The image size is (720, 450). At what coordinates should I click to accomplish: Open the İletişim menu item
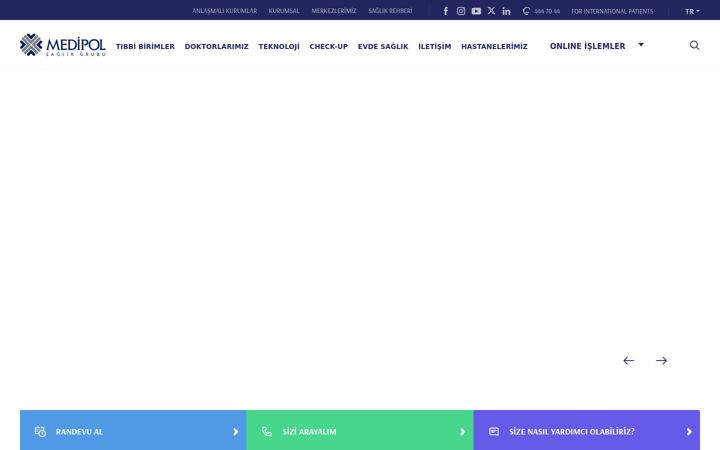[435, 46]
